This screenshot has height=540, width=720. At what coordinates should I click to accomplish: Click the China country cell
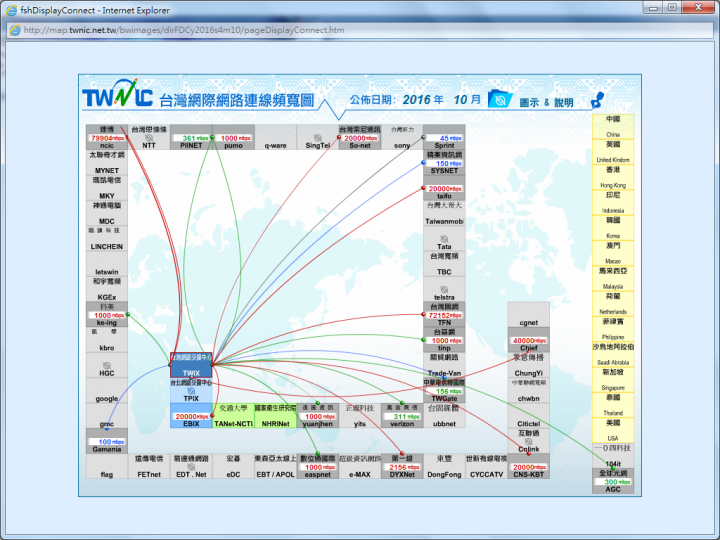pos(613,126)
